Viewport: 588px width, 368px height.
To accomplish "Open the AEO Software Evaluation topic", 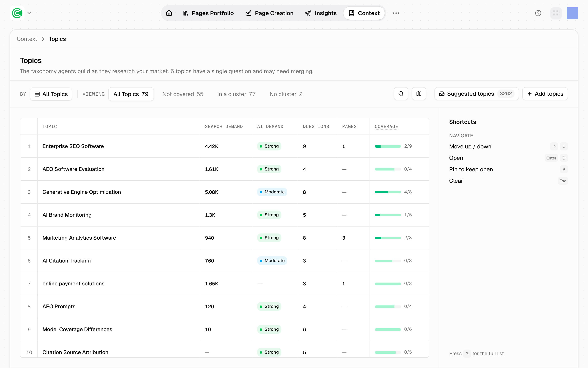I will click(x=73, y=169).
